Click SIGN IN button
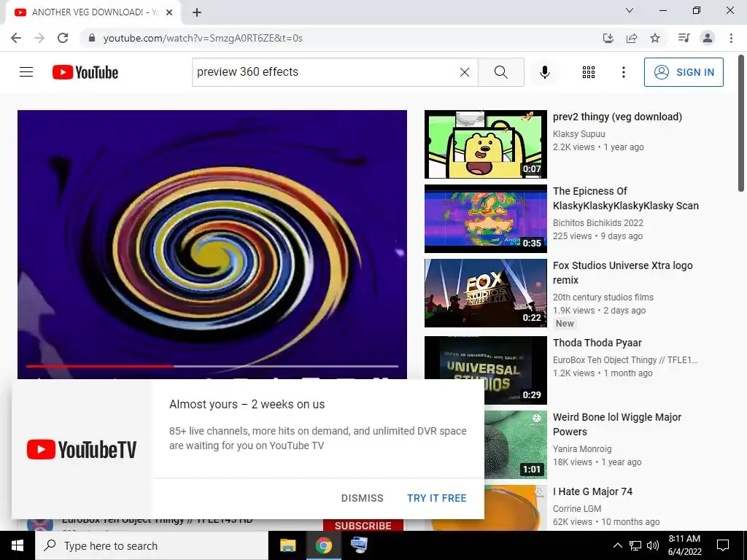747x560 pixels. tap(684, 72)
